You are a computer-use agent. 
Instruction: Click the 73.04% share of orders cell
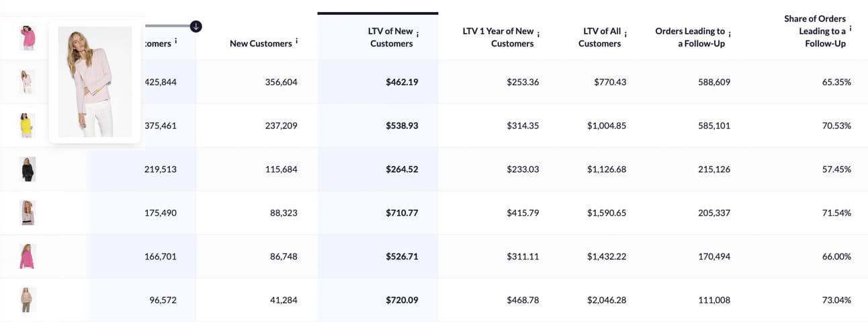click(x=837, y=300)
